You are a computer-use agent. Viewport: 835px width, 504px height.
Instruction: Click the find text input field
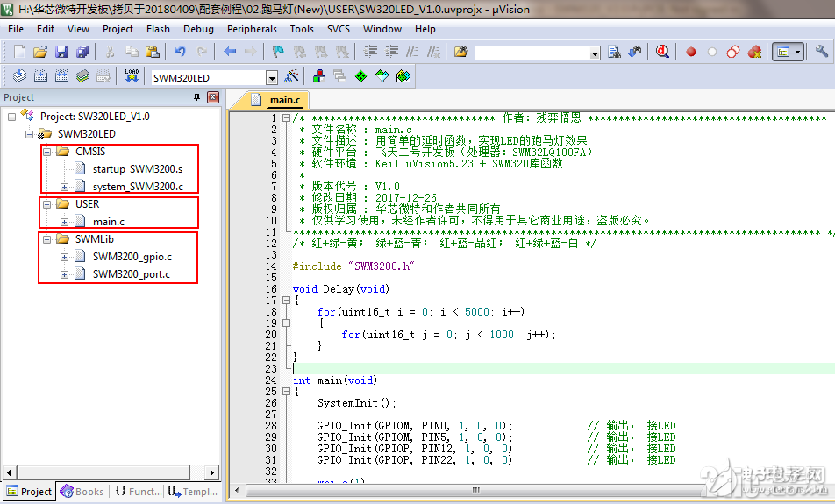click(x=532, y=53)
